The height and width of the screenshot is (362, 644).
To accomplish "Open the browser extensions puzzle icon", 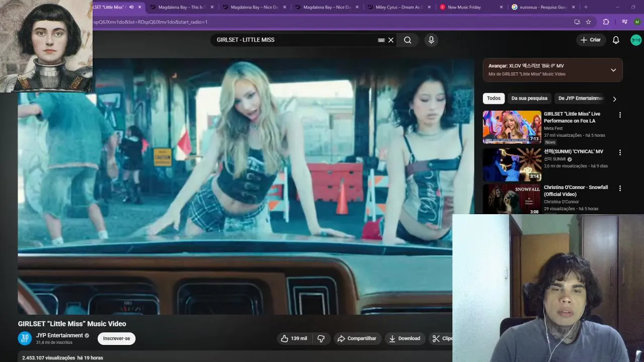I will point(606,22).
